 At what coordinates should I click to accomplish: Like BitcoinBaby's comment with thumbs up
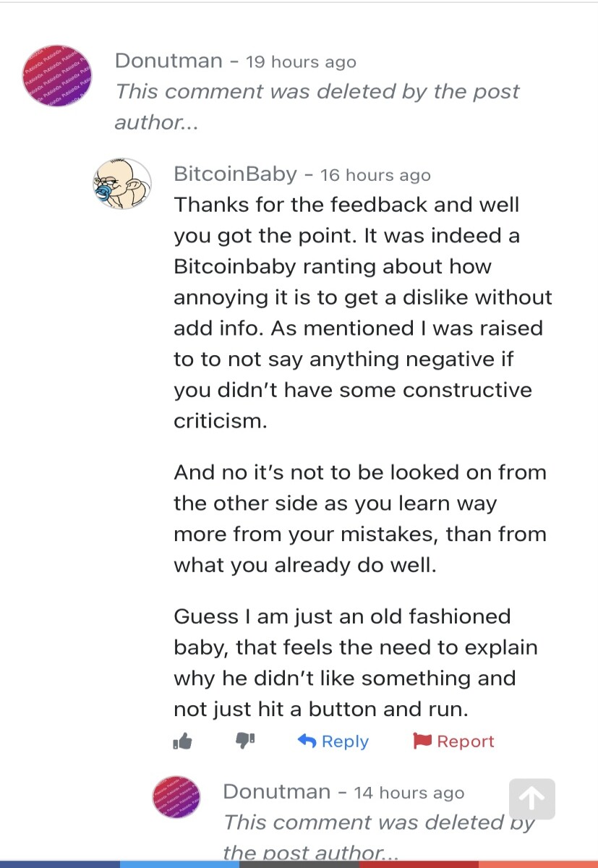click(x=182, y=741)
